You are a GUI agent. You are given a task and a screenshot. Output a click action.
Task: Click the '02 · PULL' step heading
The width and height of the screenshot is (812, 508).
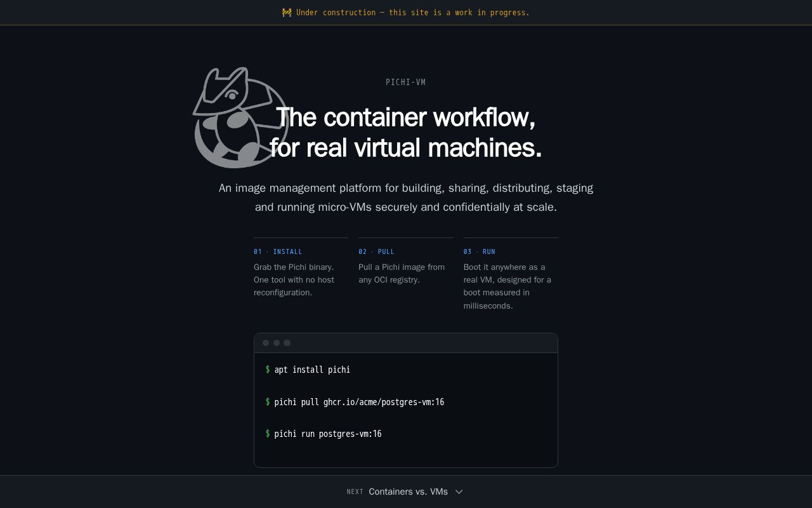click(x=376, y=251)
